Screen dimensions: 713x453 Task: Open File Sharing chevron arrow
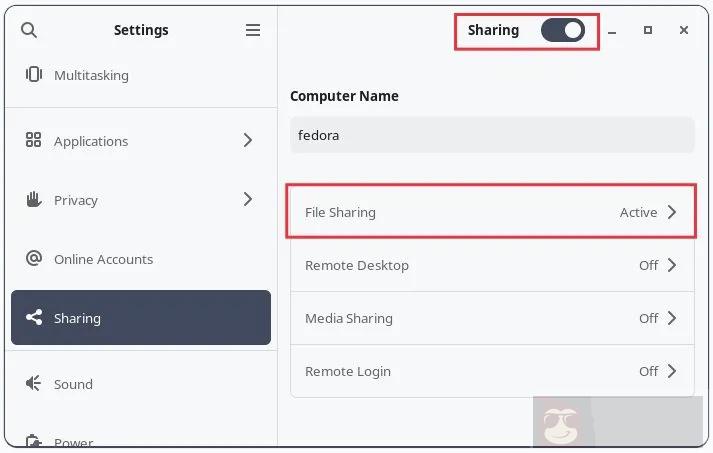coord(672,212)
